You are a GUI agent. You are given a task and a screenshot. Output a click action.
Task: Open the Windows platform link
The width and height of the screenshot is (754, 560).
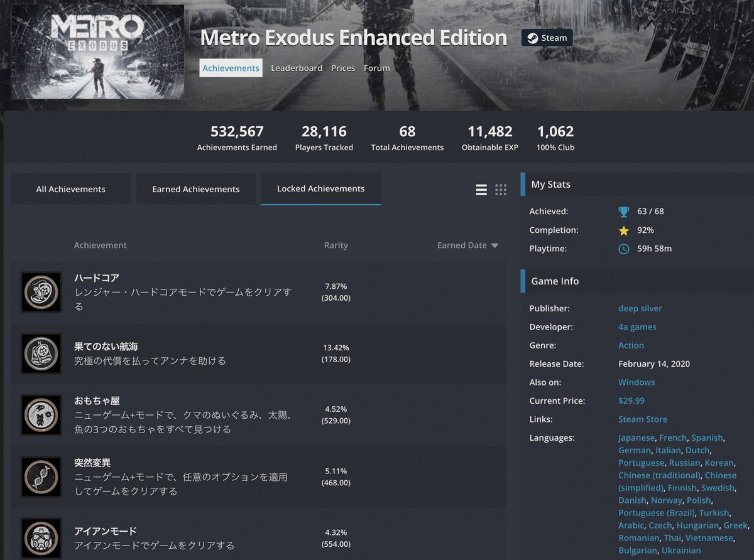pos(637,382)
